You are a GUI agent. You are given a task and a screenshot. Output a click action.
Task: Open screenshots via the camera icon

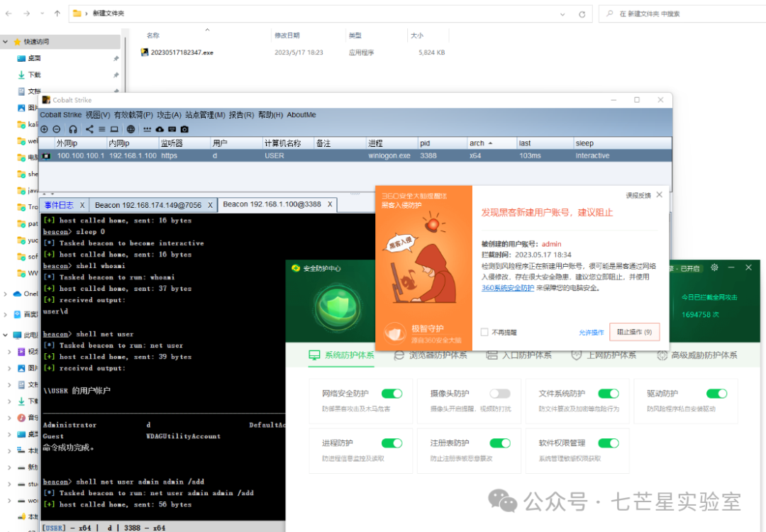(x=184, y=129)
